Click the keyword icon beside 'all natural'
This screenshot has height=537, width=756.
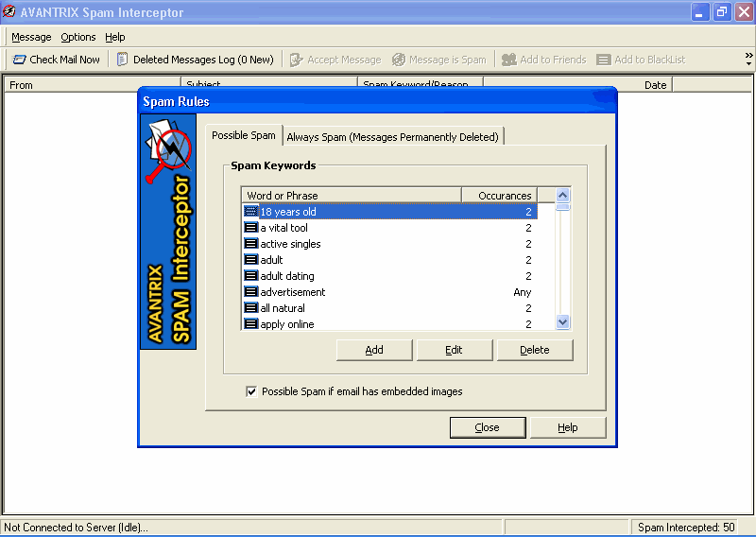pos(250,308)
